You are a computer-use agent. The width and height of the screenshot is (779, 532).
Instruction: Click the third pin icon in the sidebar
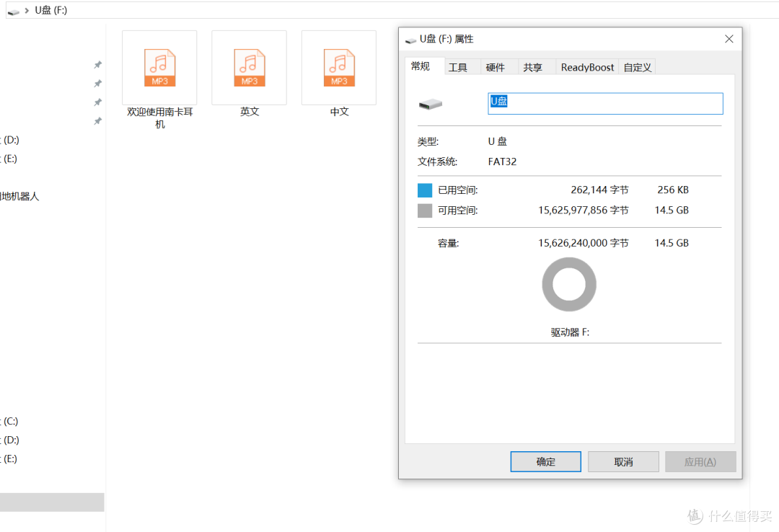(x=98, y=102)
